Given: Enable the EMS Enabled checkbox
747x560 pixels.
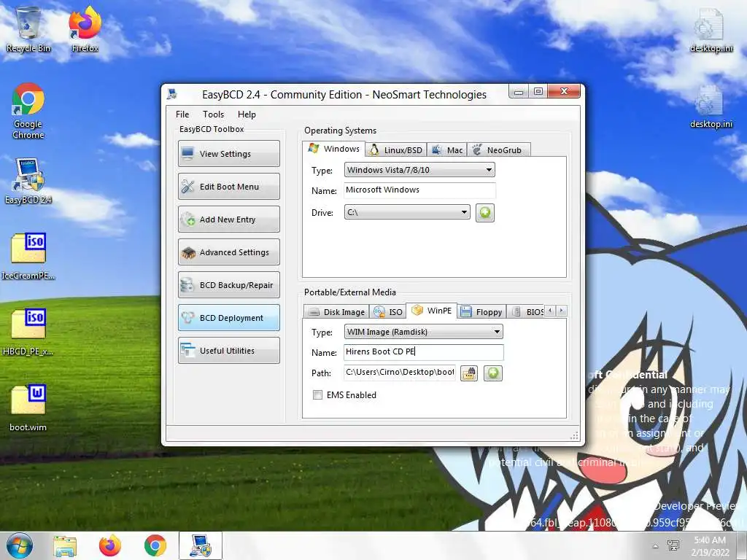Looking at the screenshot, I should click(x=317, y=394).
